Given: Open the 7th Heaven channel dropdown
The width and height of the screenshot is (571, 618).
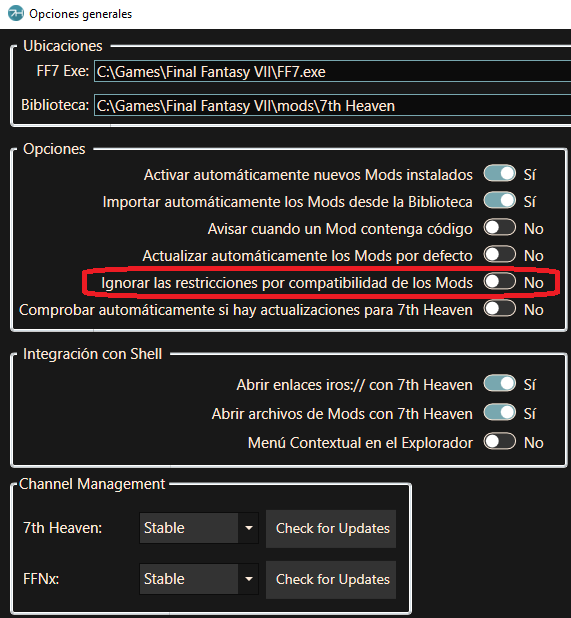Looking at the screenshot, I should click(x=199, y=528).
